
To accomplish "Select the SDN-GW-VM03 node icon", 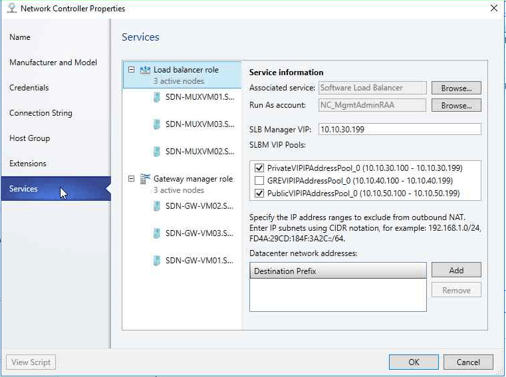I will (156, 233).
